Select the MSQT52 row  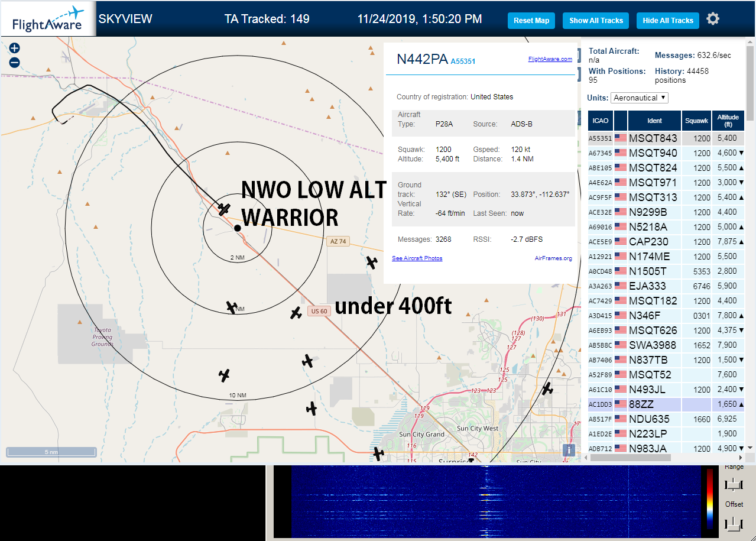coord(666,375)
